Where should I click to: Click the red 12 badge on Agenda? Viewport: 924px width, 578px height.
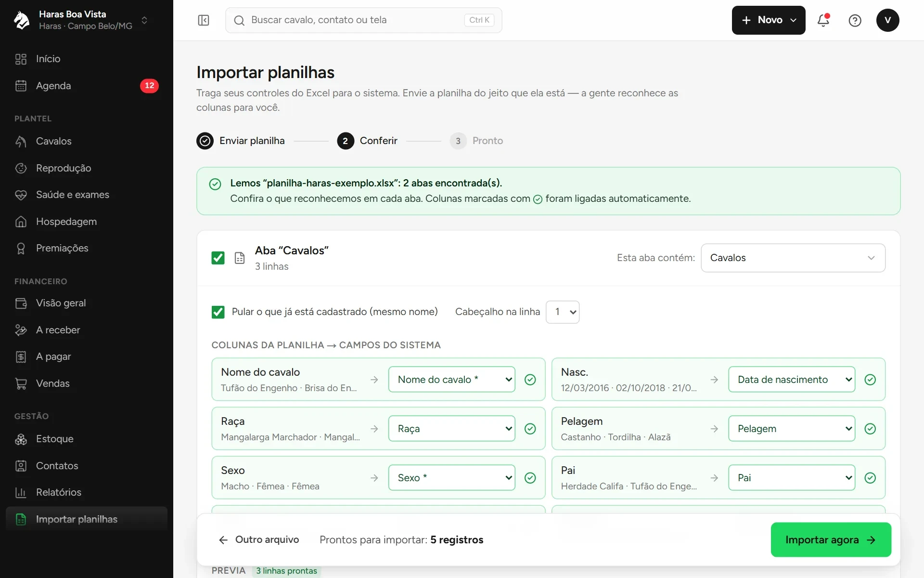(x=149, y=86)
